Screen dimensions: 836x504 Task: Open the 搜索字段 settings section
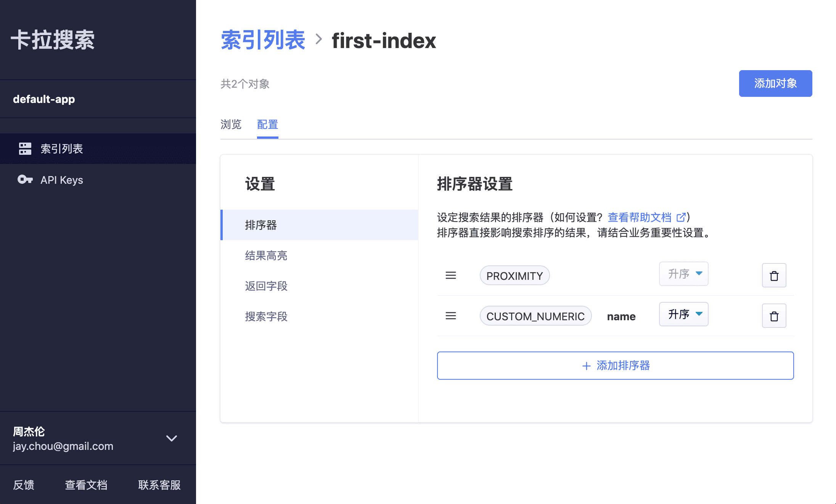266,316
